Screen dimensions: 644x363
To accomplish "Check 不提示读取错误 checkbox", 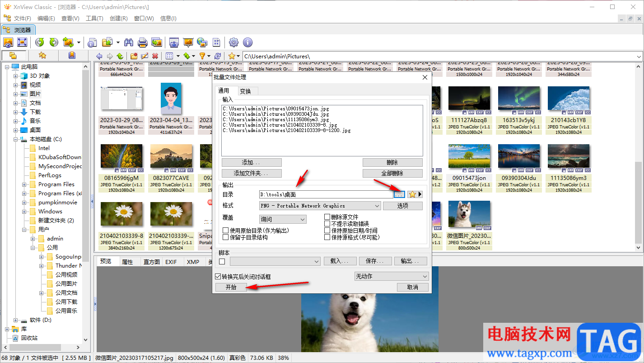I will tap(327, 224).
